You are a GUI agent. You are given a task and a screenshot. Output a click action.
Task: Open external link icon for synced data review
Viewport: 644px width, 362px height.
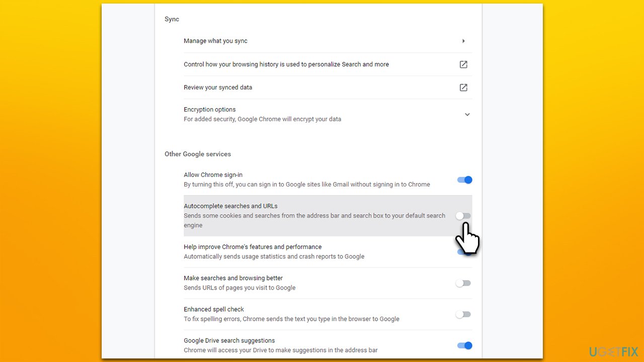[463, 87]
